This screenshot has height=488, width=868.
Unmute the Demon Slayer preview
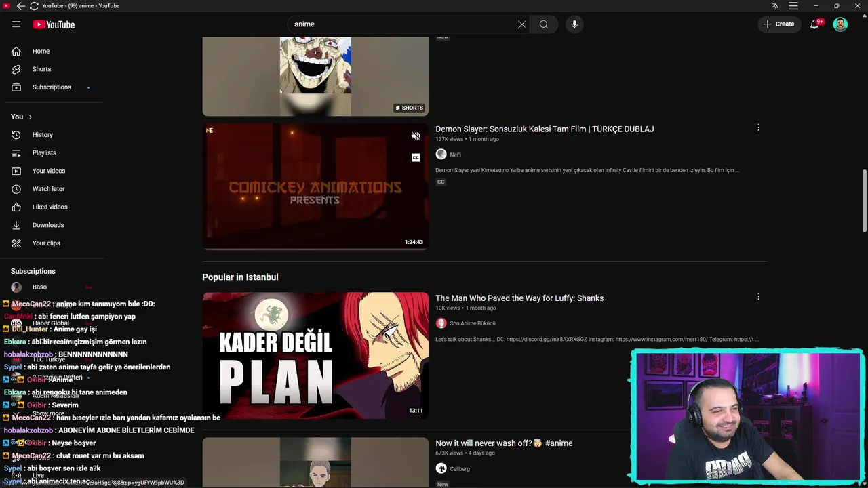click(x=416, y=136)
